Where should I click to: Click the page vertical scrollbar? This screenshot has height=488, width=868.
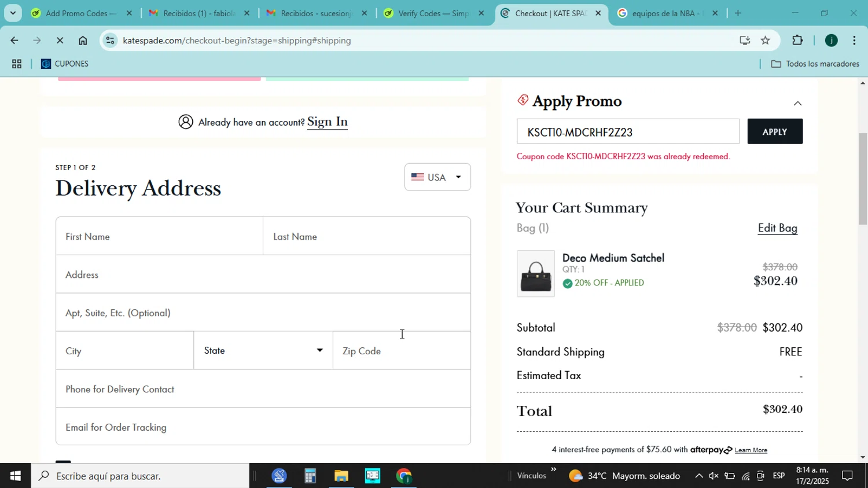[863, 179]
